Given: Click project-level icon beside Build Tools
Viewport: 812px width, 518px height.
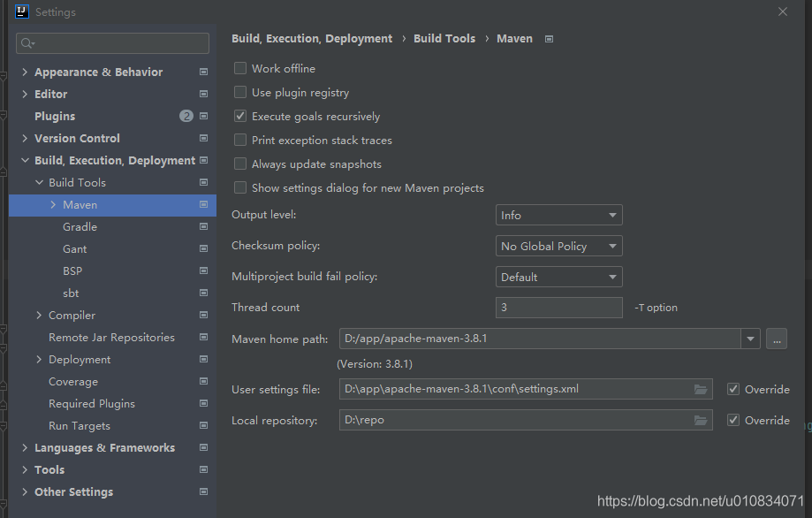Looking at the screenshot, I should [203, 182].
